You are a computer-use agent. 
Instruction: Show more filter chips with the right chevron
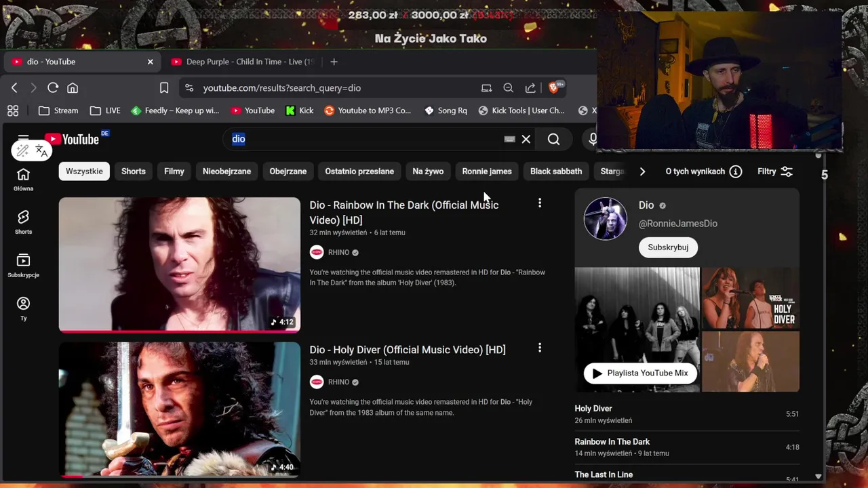pyautogui.click(x=642, y=171)
